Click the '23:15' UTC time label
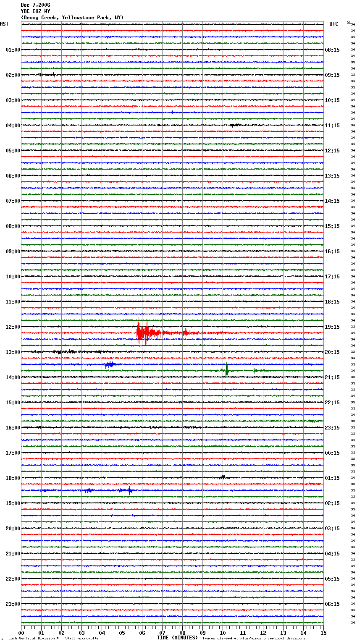 [332, 428]
